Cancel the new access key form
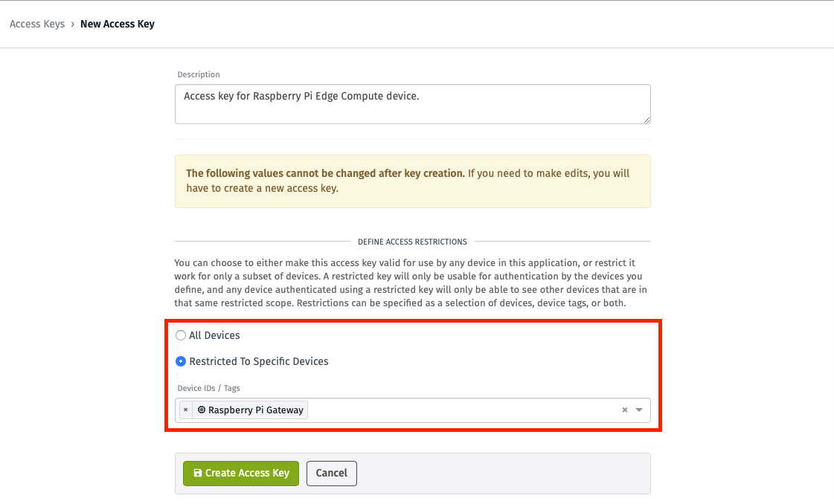This screenshot has height=504, width=834. [331, 474]
